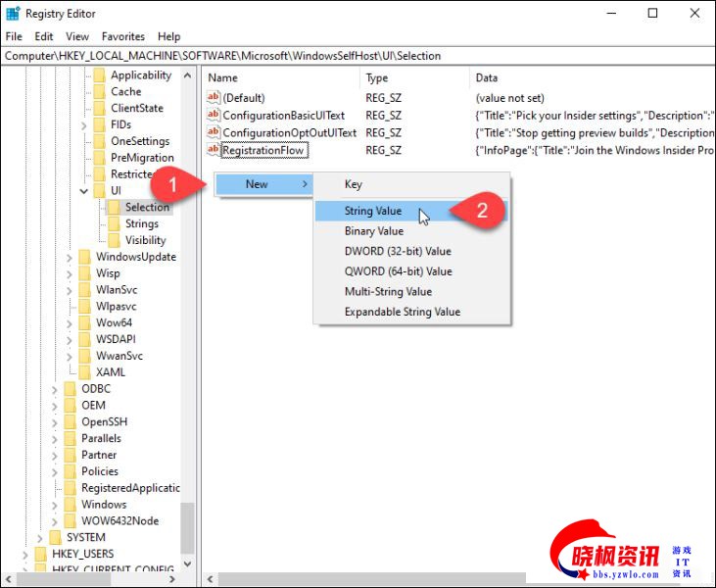
Task: Click the New context menu item
Action: point(258,184)
